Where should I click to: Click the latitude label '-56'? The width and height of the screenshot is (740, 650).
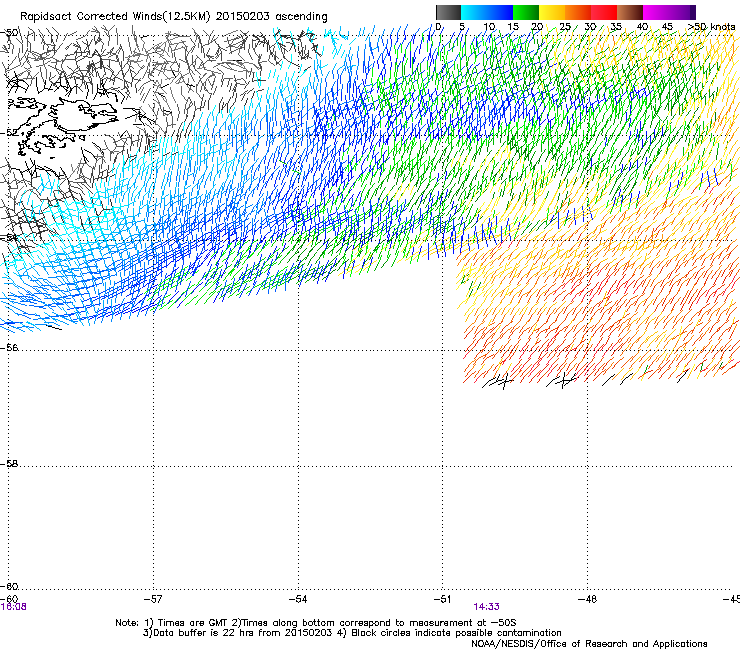tap(9, 347)
